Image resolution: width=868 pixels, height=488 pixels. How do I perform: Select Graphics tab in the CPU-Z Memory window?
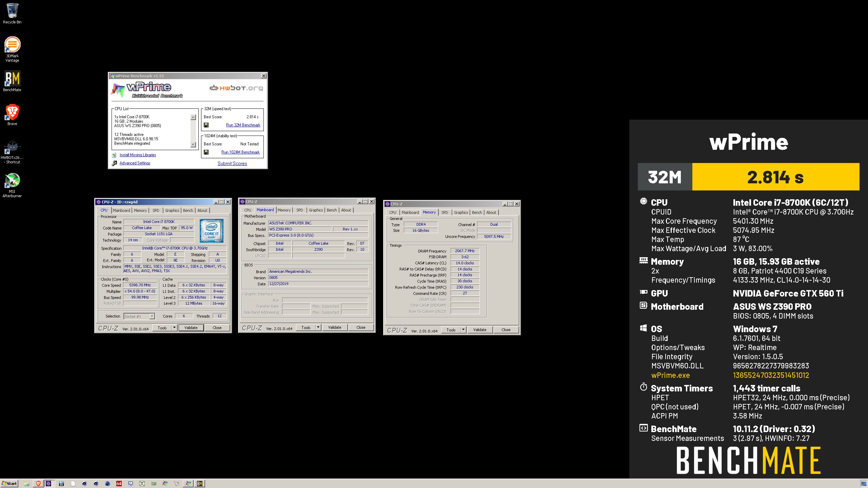[461, 212]
